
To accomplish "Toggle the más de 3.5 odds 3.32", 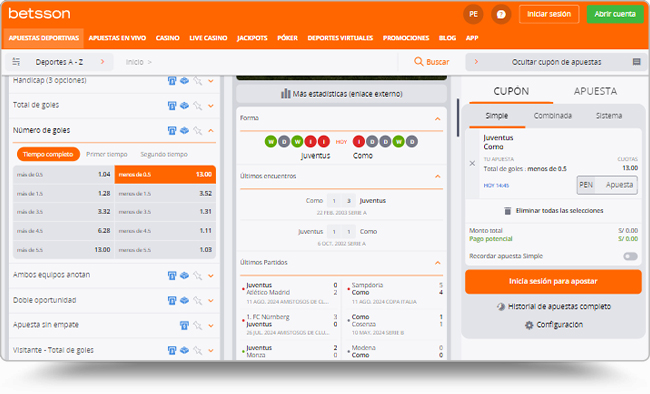I will [x=63, y=212].
